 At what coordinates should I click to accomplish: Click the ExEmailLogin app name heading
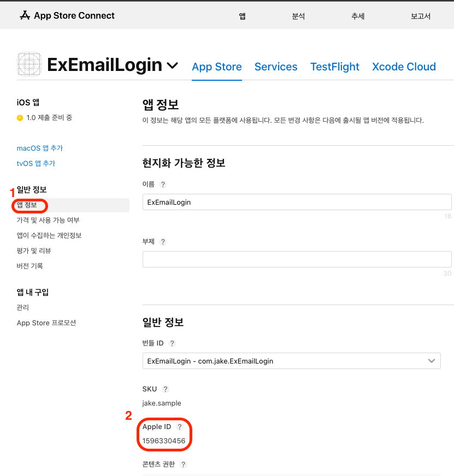(104, 65)
